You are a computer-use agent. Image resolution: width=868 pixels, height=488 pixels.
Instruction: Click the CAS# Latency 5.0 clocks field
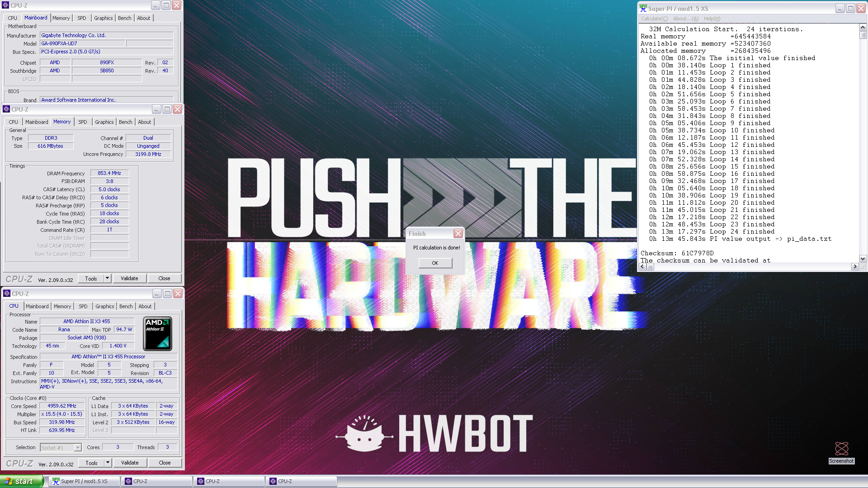[109, 190]
